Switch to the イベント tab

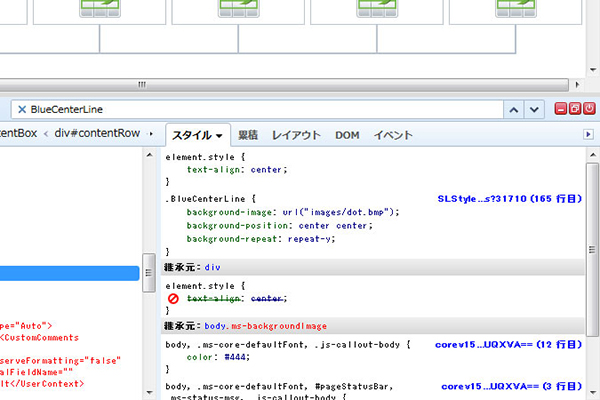coord(393,135)
